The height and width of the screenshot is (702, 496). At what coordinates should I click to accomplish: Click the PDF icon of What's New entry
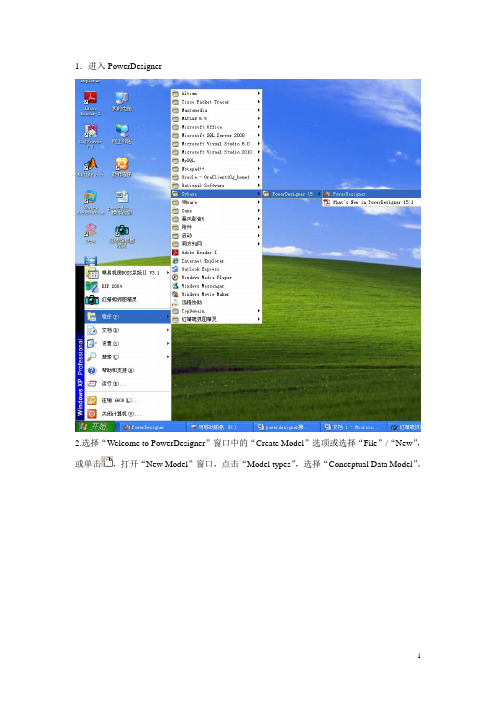(327, 202)
